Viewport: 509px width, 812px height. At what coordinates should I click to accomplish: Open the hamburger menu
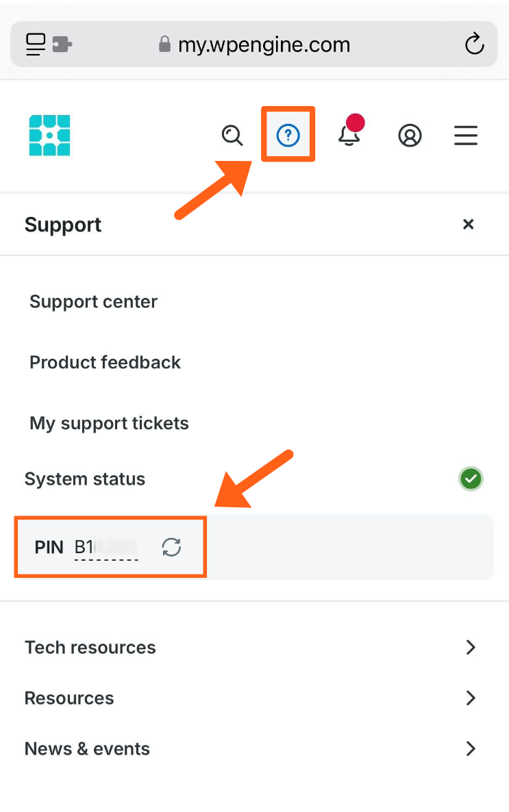[466, 136]
